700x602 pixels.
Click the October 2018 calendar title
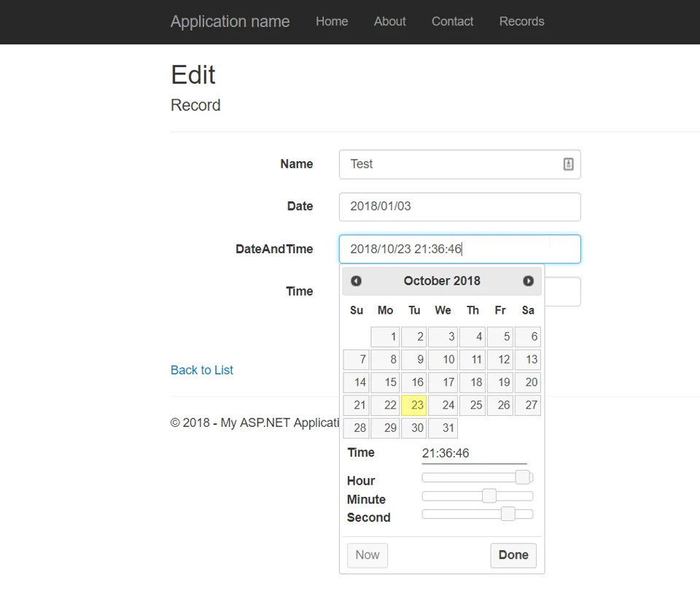442,281
